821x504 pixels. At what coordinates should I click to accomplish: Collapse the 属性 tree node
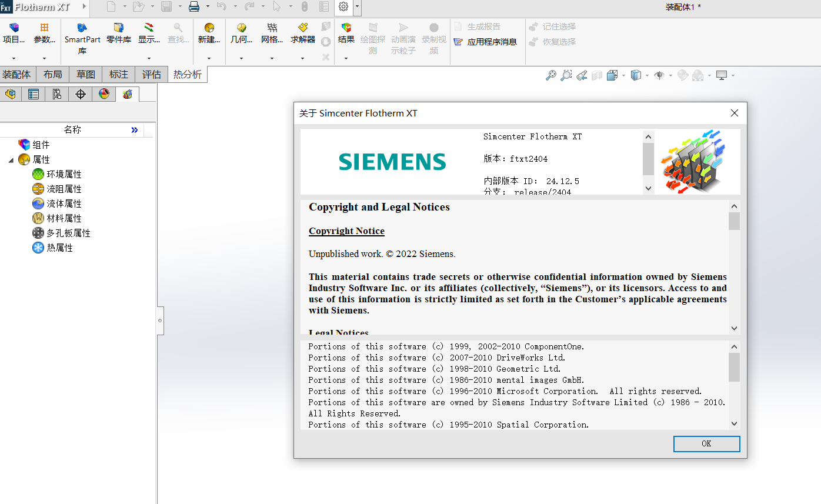pyautogui.click(x=11, y=160)
